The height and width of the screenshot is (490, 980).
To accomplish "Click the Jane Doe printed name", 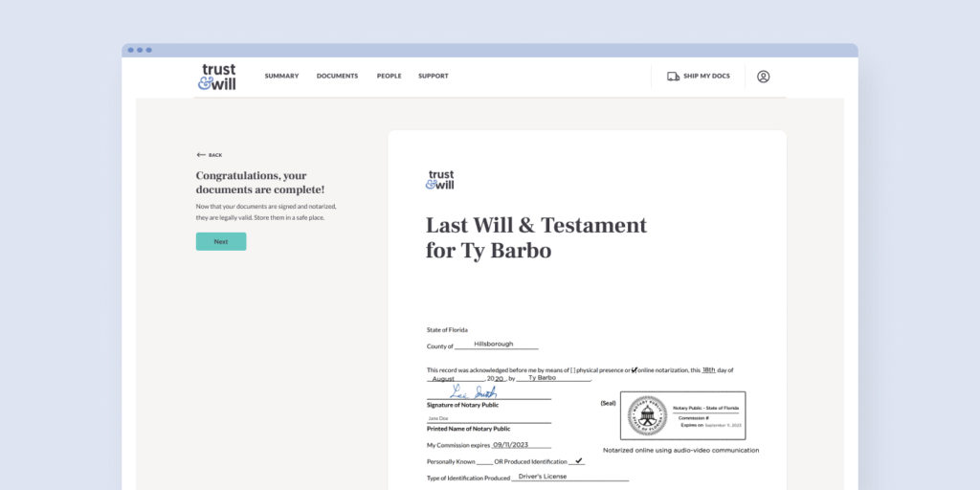I will click(437, 419).
